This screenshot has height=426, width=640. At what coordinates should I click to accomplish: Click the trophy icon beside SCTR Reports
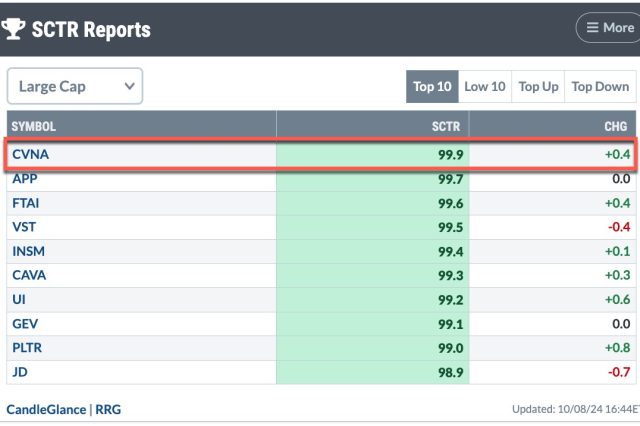(17, 29)
